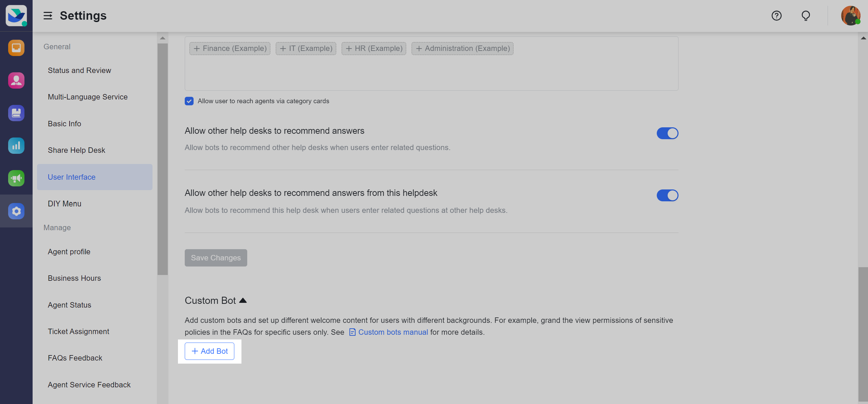
Task: Collapse the Custom Bot section
Action: click(x=243, y=300)
